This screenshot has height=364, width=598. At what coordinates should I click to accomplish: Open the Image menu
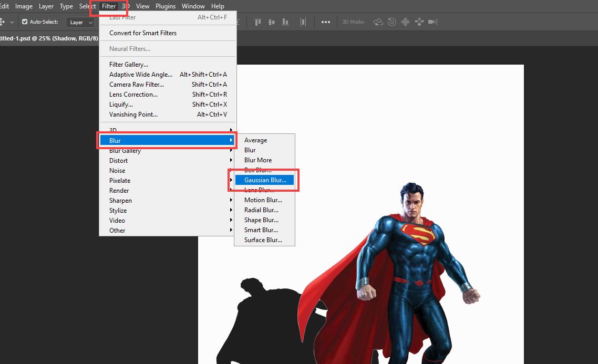tap(24, 6)
